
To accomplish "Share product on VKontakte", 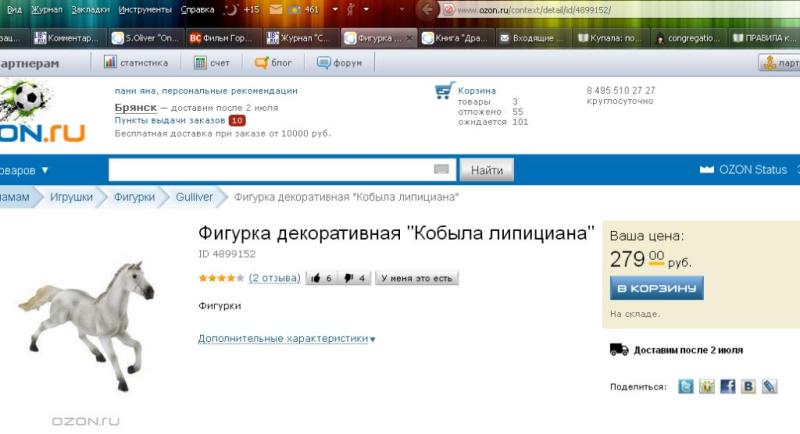I will coord(748,386).
